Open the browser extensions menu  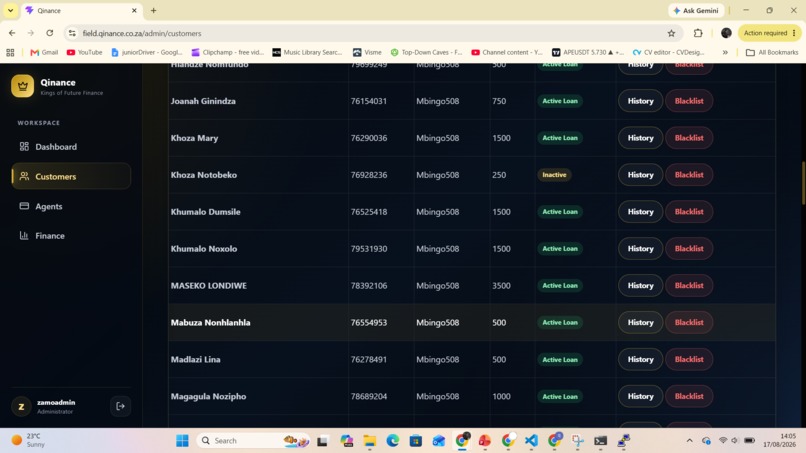698,33
